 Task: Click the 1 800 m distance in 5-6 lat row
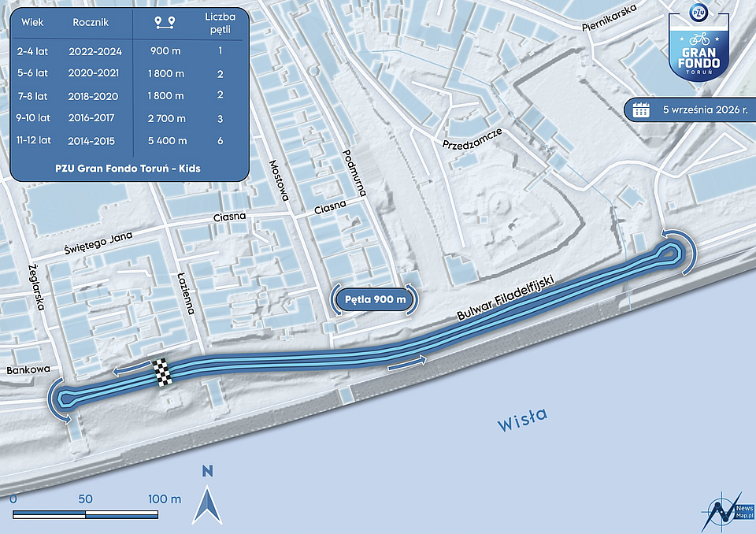click(166, 74)
